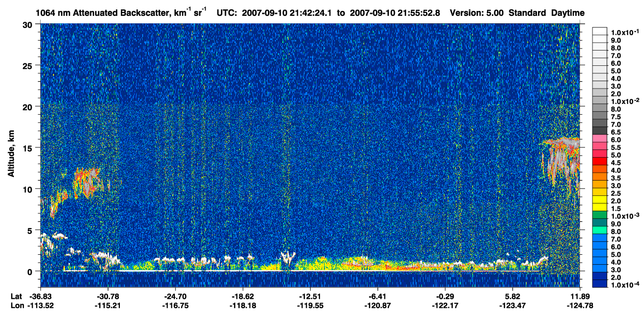Click the Altitude, km axis label
644x330 pixels.
coord(11,154)
